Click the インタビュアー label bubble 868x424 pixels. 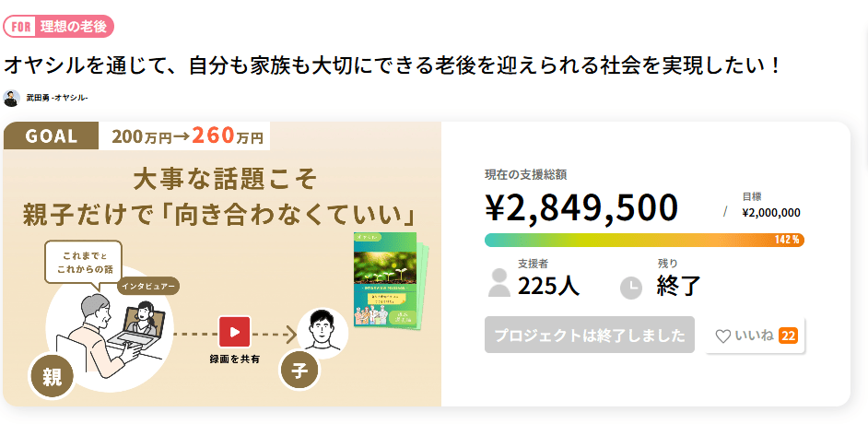(x=149, y=286)
